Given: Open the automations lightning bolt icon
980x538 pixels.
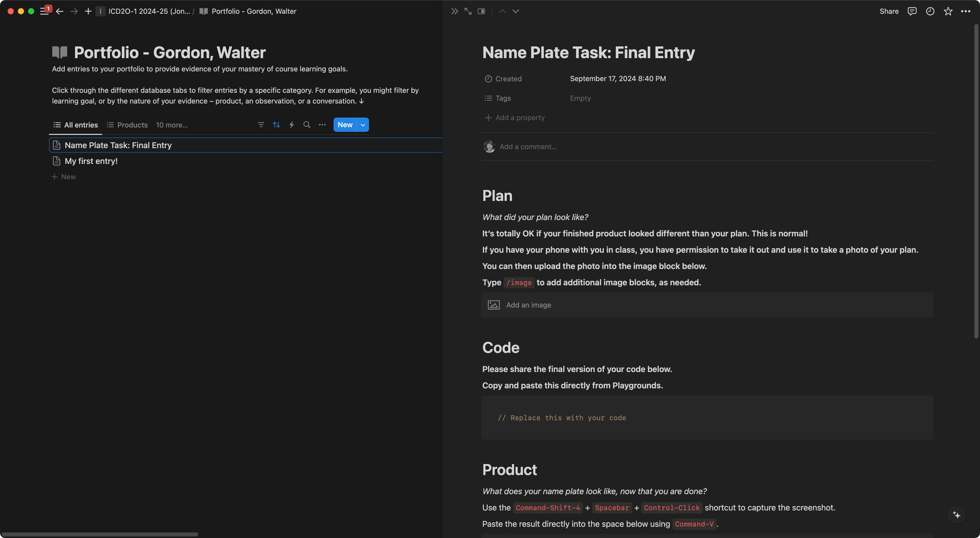Looking at the screenshot, I should [x=292, y=125].
